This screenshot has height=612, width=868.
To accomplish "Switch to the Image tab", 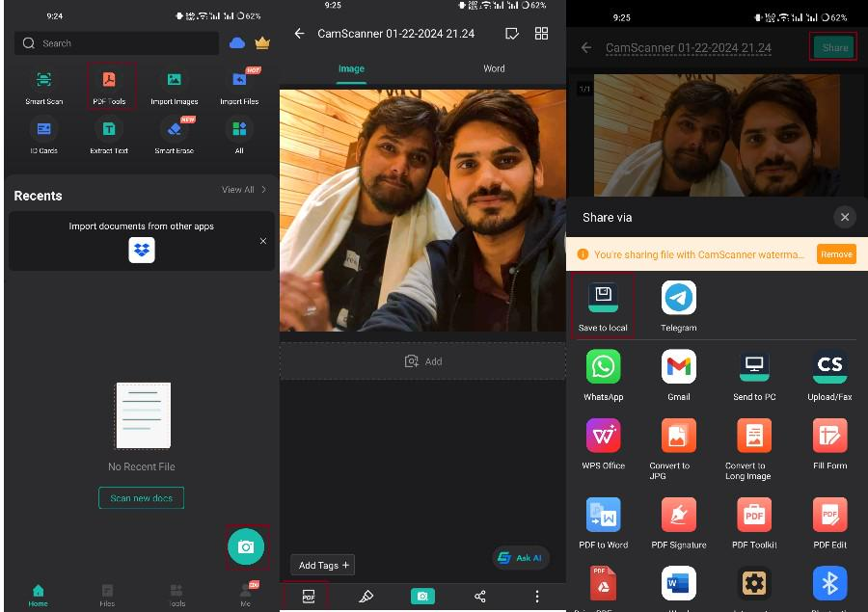I will [x=351, y=68].
